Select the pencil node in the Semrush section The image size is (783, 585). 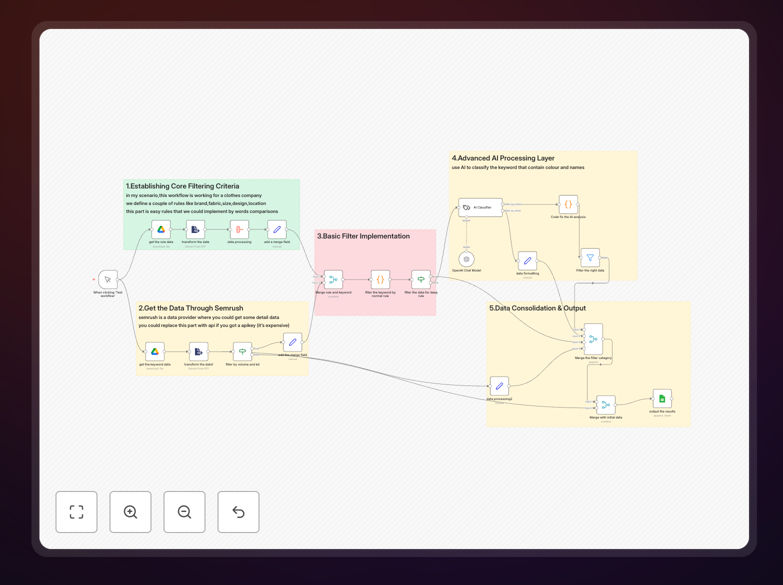pyautogui.click(x=293, y=342)
